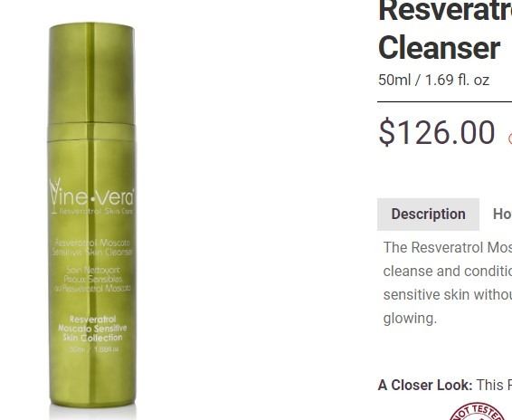Click the '50ml / 1.69 fl. oz' size text
The image size is (512, 420).
coord(433,80)
